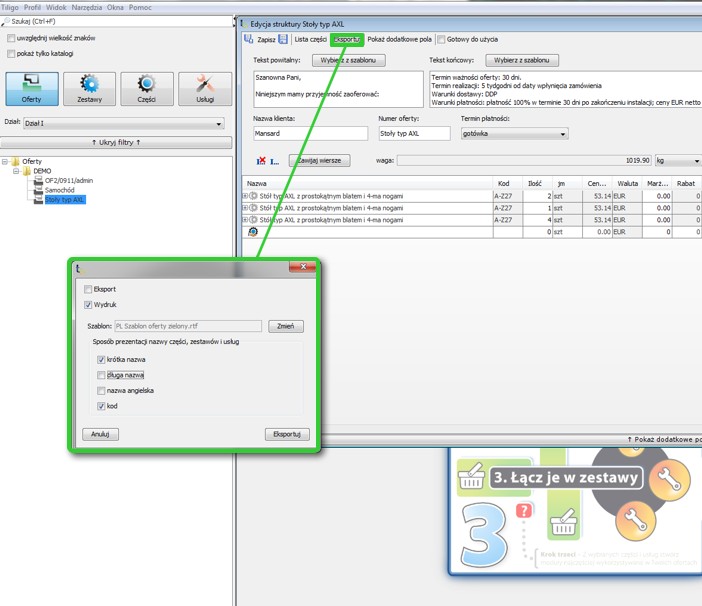The width and height of the screenshot is (702, 606).
Task: Click 'Ukryj filtry' to collapse filters
Action: click(x=116, y=142)
